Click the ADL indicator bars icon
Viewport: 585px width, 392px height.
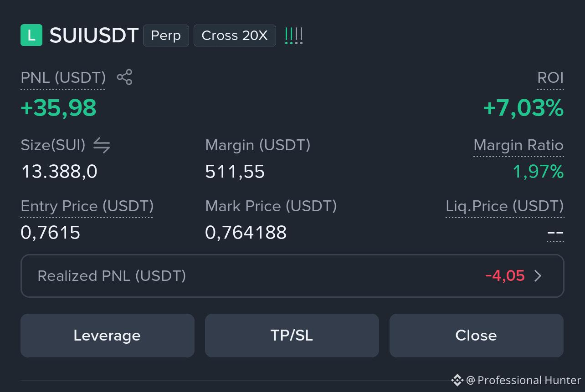[x=294, y=36]
